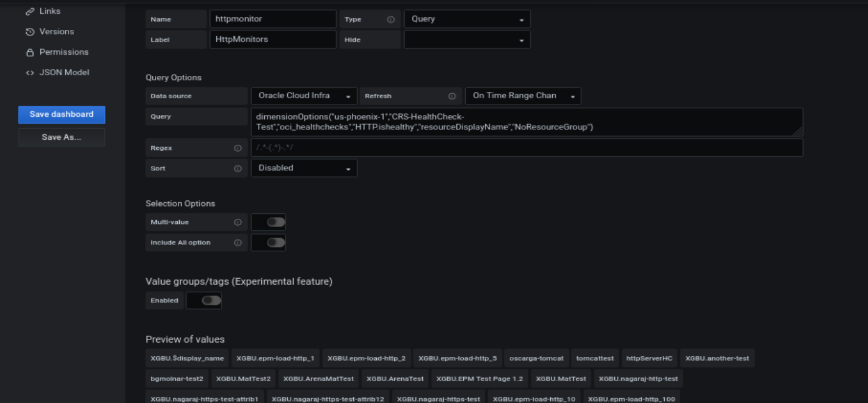This screenshot has width=868, height=403.
Task: Enable the Include All option toggle
Action: tap(268, 243)
